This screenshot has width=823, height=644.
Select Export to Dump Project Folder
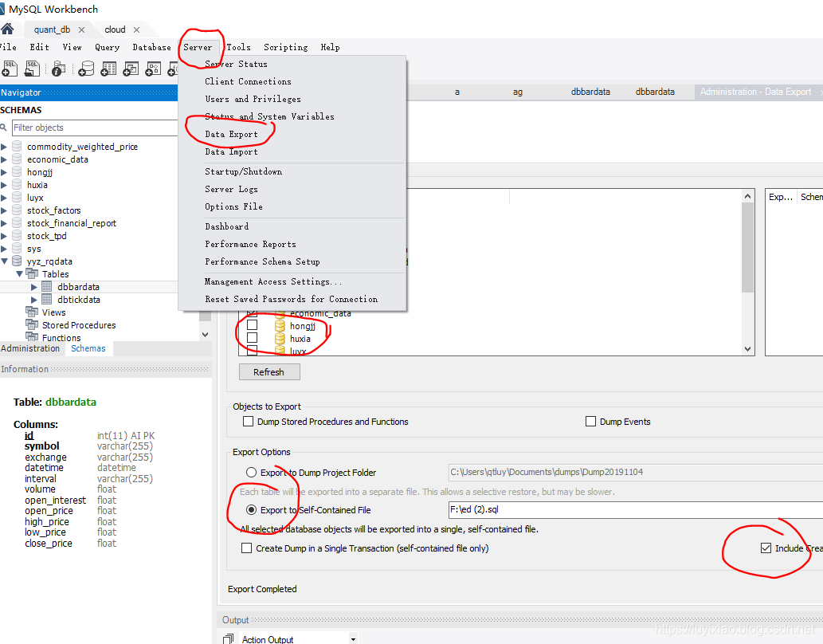[x=252, y=472]
